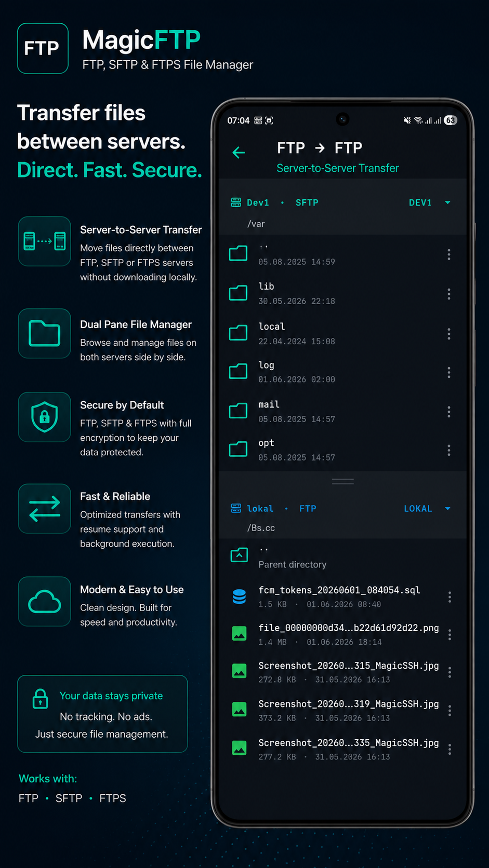Click the battery indicator in status bar

click(x=451, y=120)
